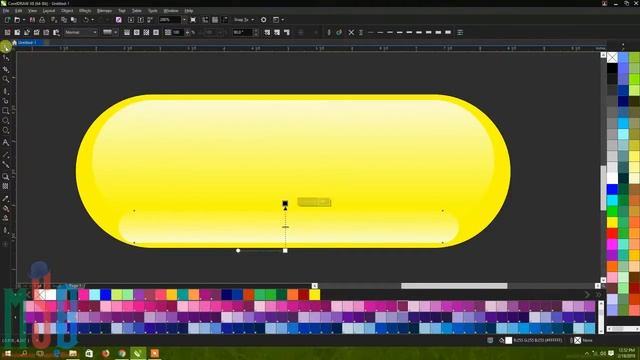640x360 pixels.
Task: Open the File menu
Action: click(6, 11)
